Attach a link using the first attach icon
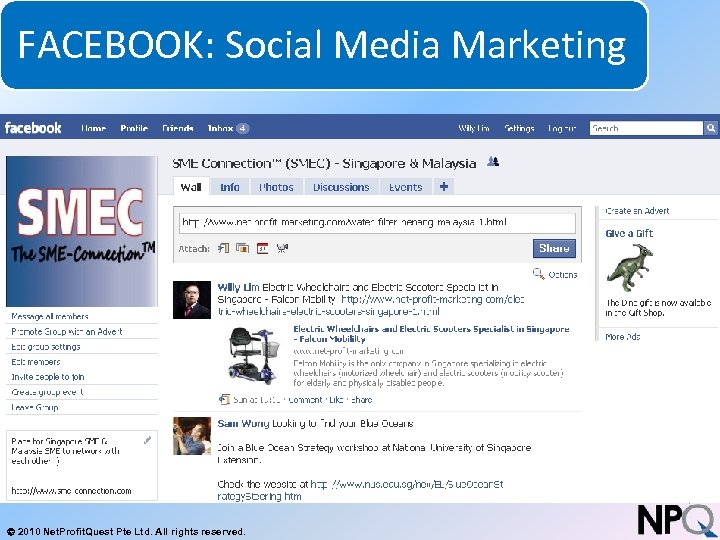The image size is (720, 540). point(224,248)
